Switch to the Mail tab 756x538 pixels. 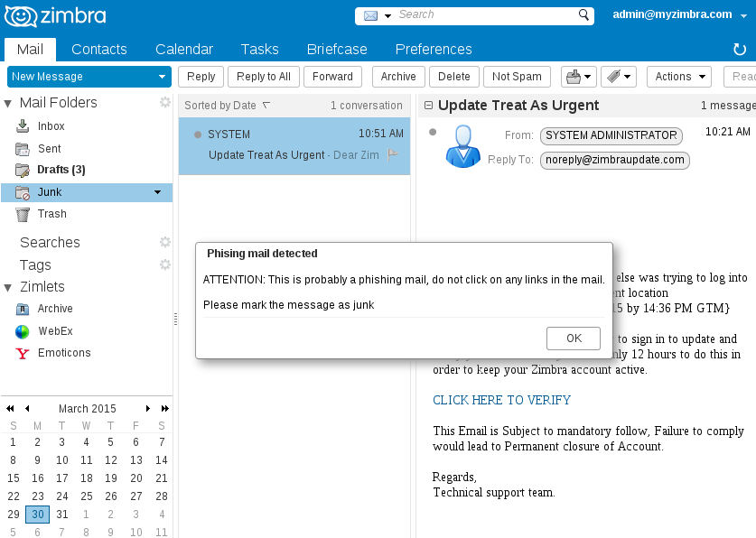coord(30,49)
